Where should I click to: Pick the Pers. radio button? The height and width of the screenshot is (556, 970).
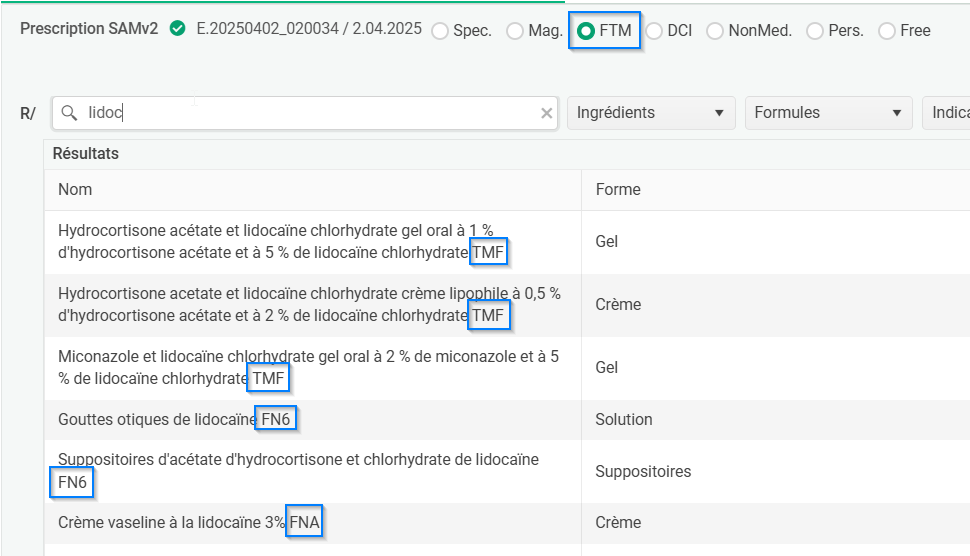[815, 31]
